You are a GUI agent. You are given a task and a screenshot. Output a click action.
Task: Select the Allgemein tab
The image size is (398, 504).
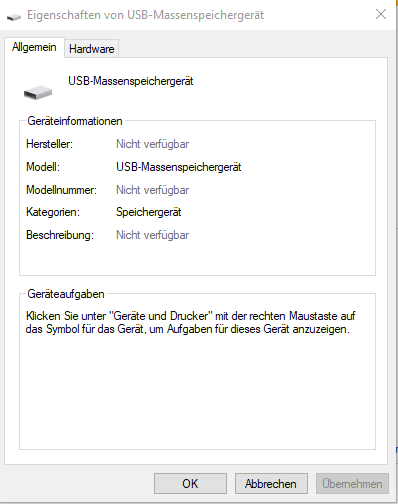tap(34, 47)
